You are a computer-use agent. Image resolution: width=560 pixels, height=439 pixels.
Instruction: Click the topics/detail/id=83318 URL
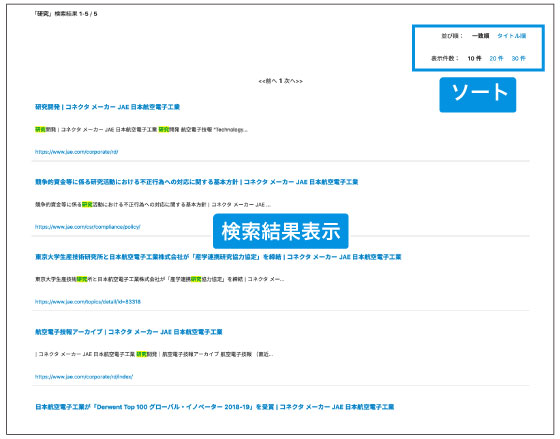(88, 302)
